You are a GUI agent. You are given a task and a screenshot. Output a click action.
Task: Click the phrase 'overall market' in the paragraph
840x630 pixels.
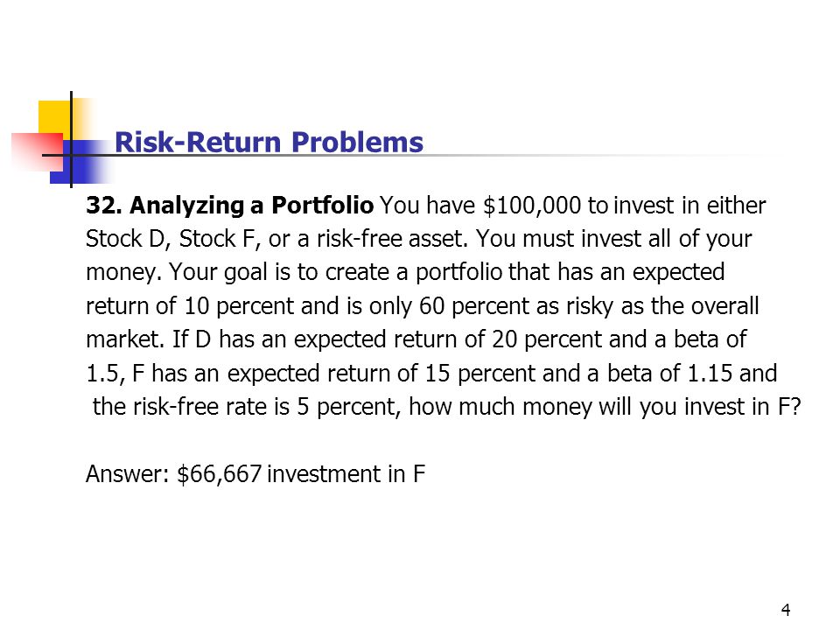click(422, 323)
